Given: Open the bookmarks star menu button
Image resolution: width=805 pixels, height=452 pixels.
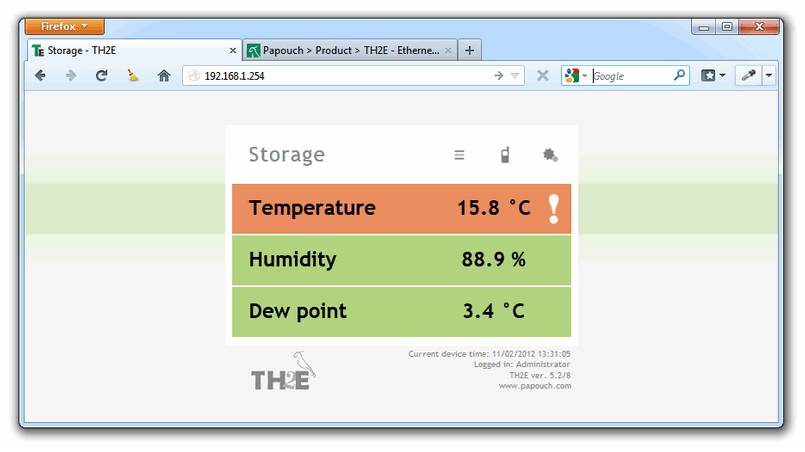Looking at the screenshot, I should coord(713,76).
